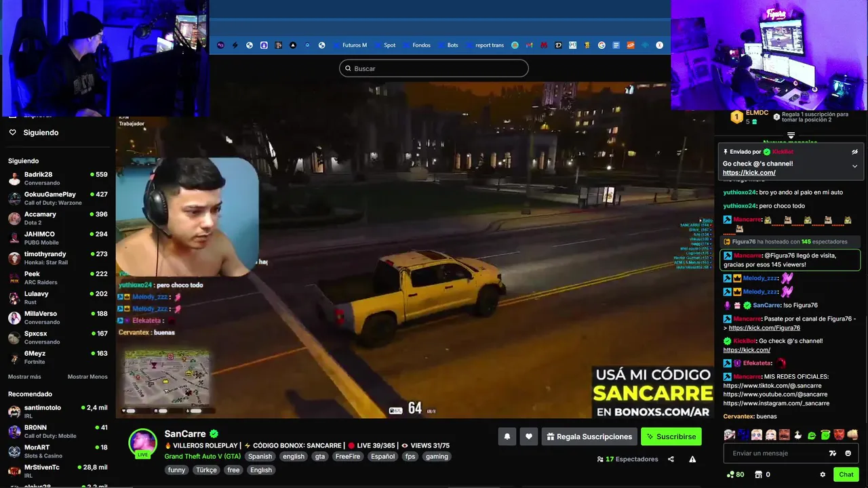Select the Türkçe tag

click(x=206, y=470)
